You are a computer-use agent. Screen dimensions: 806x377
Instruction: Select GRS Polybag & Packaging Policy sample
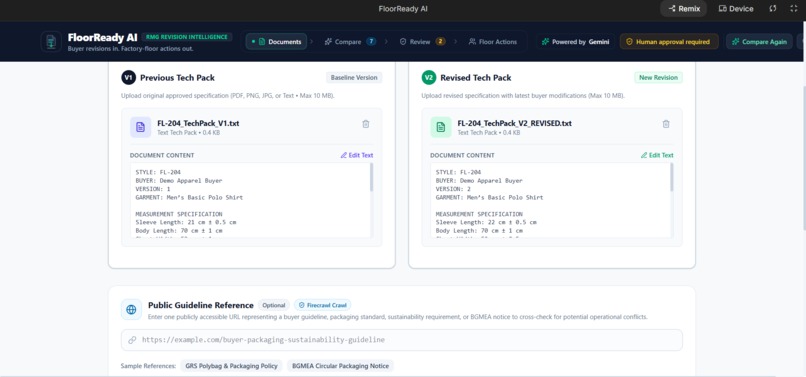[231, 366]
